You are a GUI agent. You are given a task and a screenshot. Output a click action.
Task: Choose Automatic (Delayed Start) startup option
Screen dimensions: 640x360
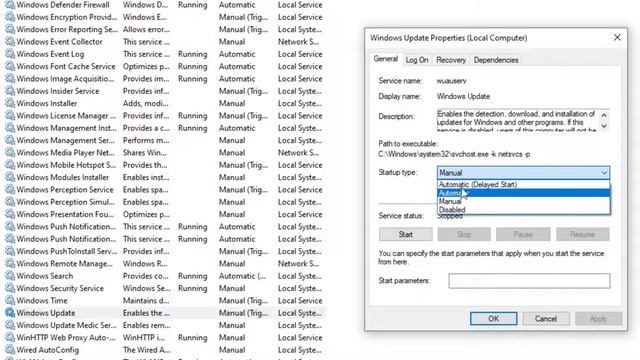click(x=524, y=184)
